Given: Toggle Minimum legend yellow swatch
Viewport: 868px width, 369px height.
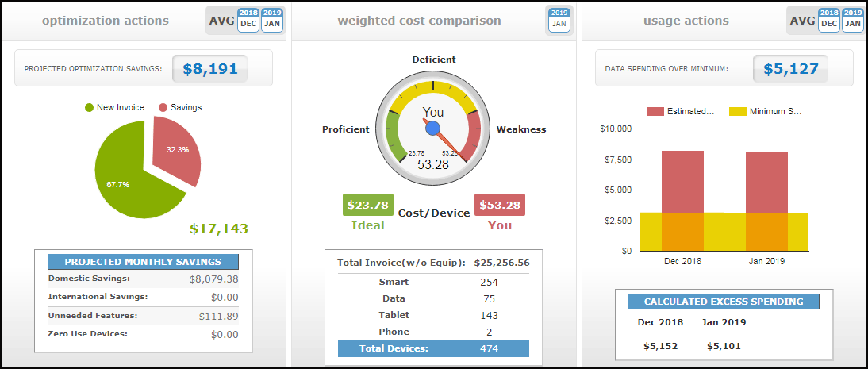Looking at the screenshot, I should (737, 111).
